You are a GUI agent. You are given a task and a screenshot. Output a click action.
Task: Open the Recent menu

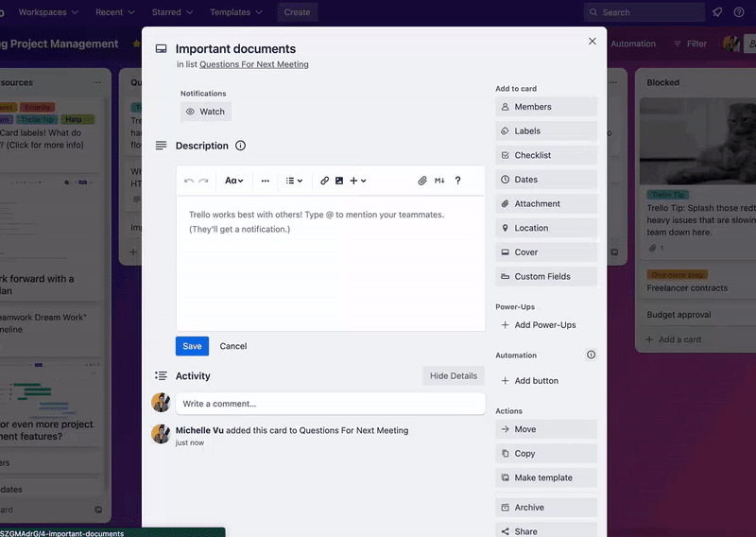tap(114, 12)
